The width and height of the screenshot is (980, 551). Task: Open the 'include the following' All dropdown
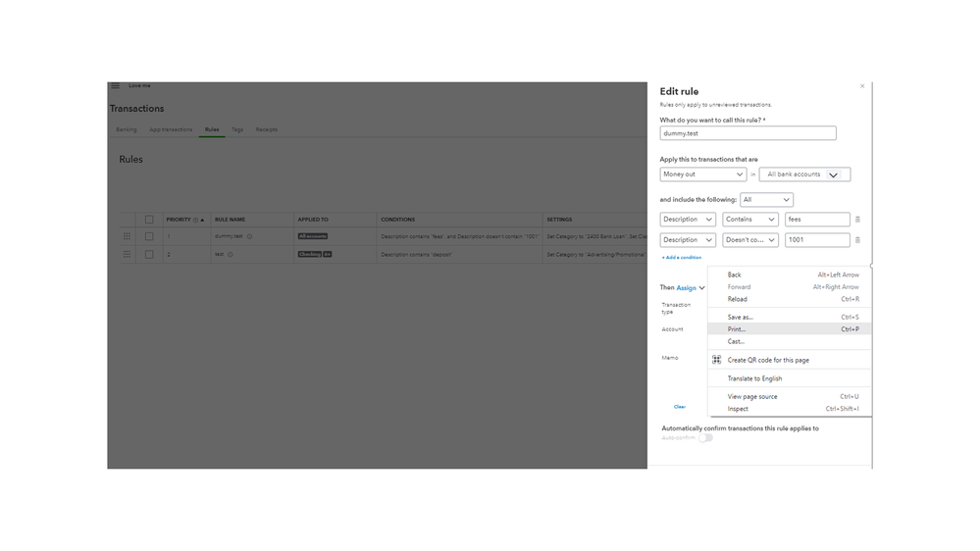click(766, 200)
